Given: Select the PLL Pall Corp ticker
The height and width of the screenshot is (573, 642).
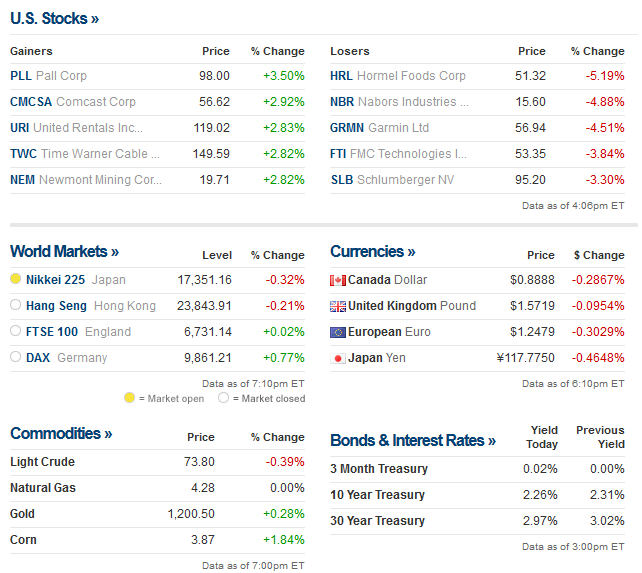Looking at the screenshot, I should click(48, 76).
